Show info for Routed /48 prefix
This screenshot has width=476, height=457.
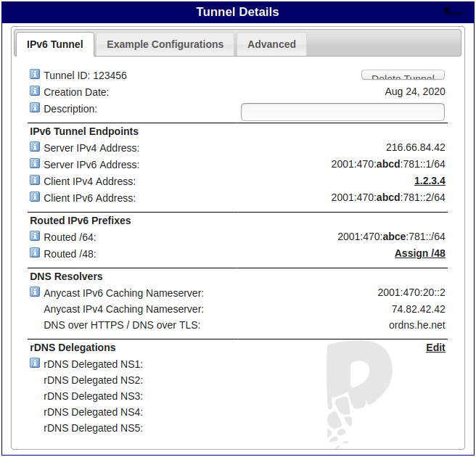click(x=35, y=252)
